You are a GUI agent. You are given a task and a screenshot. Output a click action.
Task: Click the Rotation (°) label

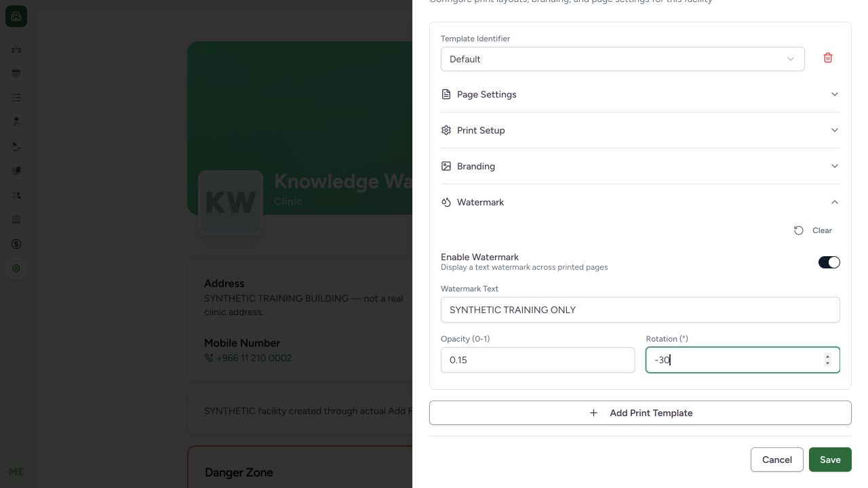pyautogui.click(x=667, y=339)
